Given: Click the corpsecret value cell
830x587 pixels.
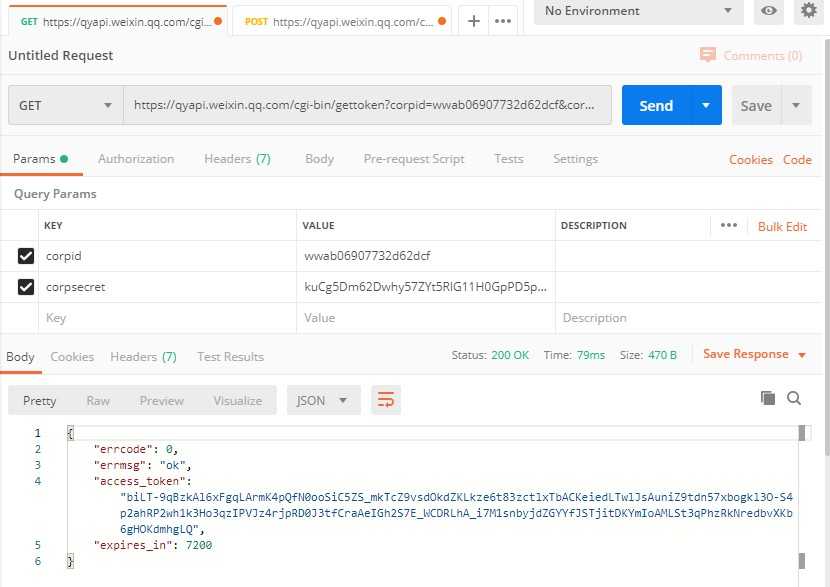Looking at the screenshot, I should point(426,287).
